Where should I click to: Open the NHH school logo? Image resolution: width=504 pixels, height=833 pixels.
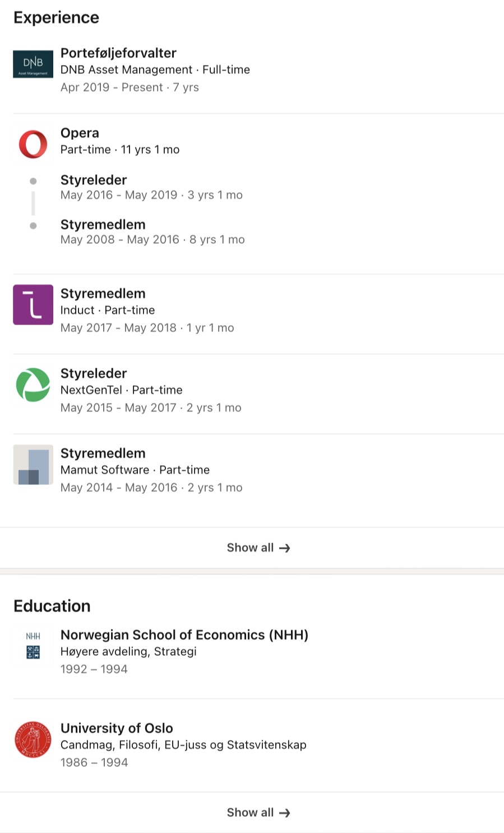(33, 646)
